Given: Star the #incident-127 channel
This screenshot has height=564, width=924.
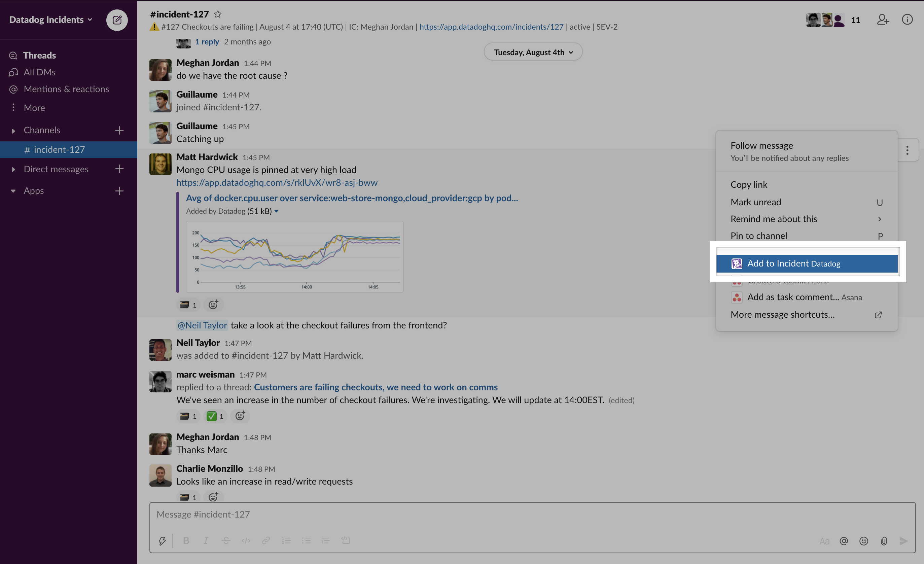Looking at the screenshot, I should tap(217, 14).
